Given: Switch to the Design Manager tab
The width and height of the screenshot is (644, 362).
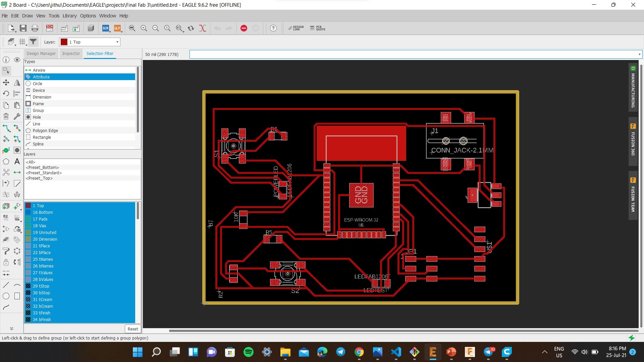Looking at the screenshot, I should click(41, 54).
